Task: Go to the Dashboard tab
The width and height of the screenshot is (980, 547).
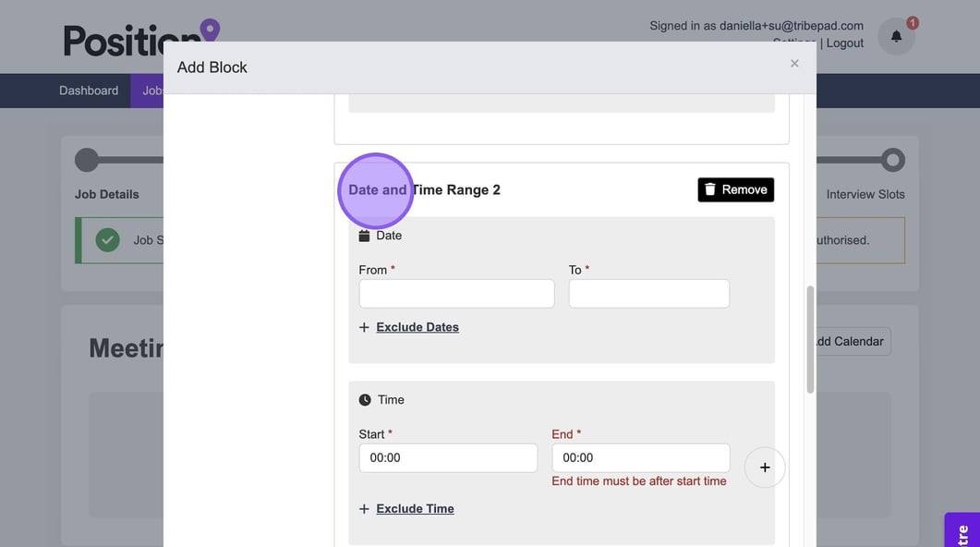Action: [x=89, y=91]
